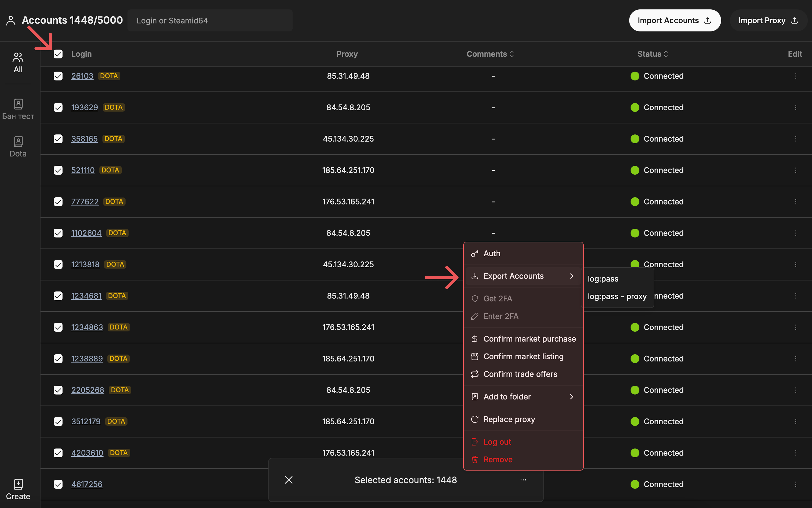Select Enter 2FA menu entry
This screenshot has height=508, width=812.
point(523,316)
